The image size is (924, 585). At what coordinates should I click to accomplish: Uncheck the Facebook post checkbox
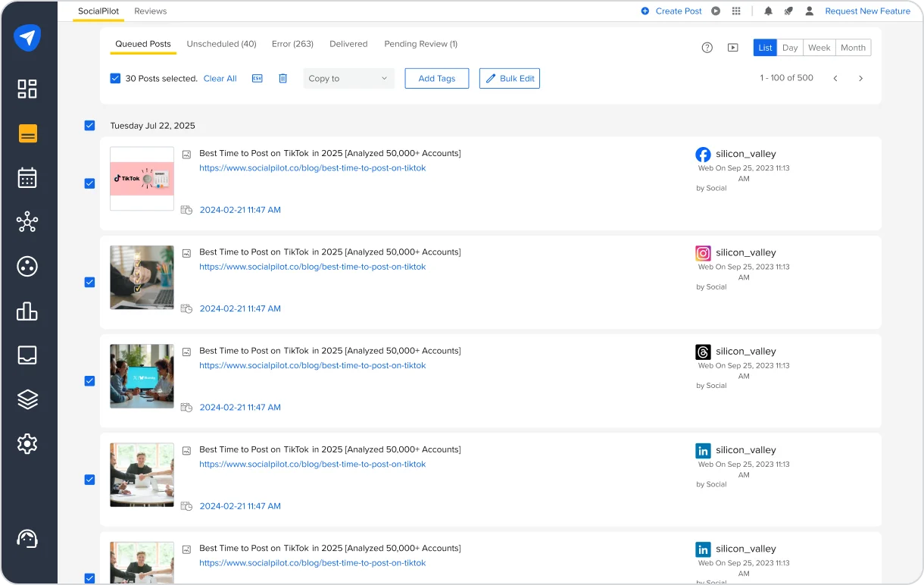pos(89,183)
